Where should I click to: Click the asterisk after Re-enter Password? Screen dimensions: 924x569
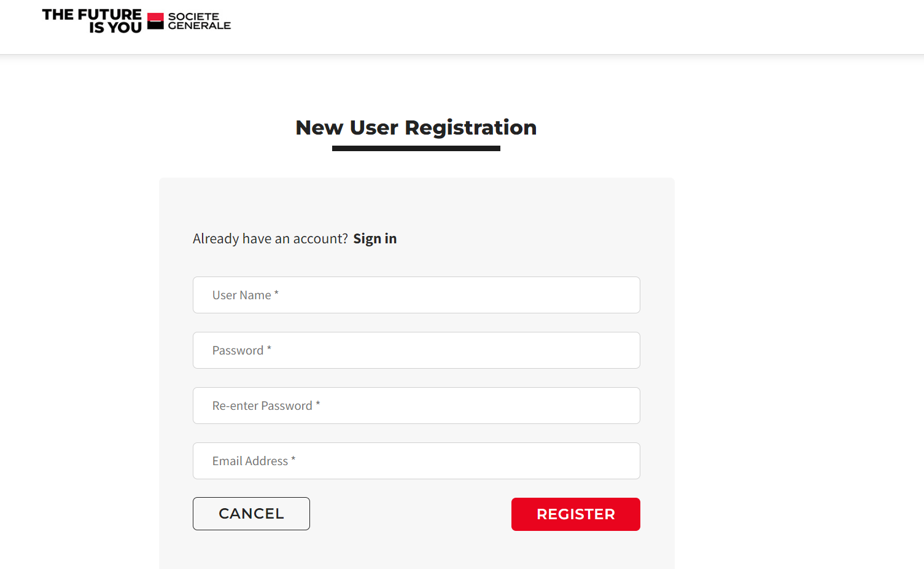(318, 404)
